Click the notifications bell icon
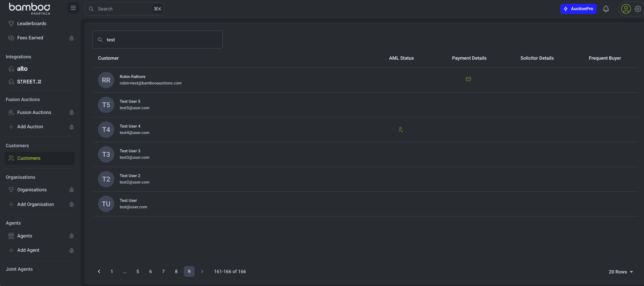The height and width of the screenshot is (286, 644). tap(606, 9)
